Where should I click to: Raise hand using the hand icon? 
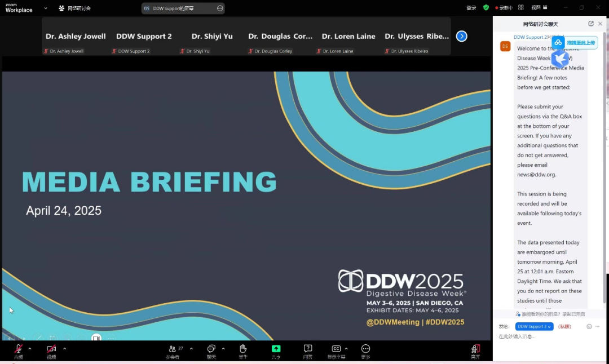click(x=243, y=351)
